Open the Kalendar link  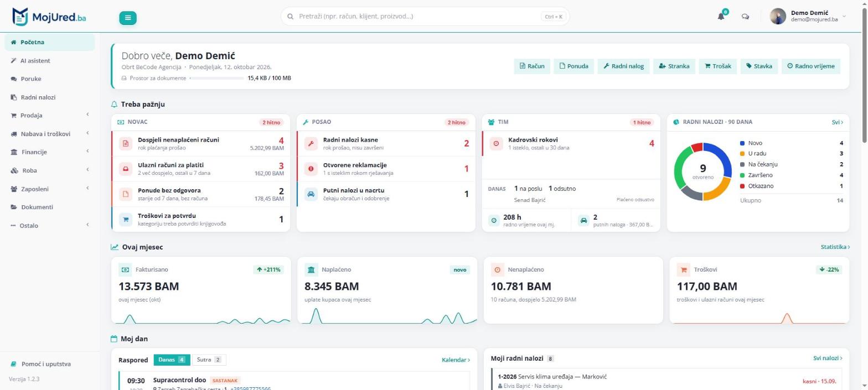[456, 360]
